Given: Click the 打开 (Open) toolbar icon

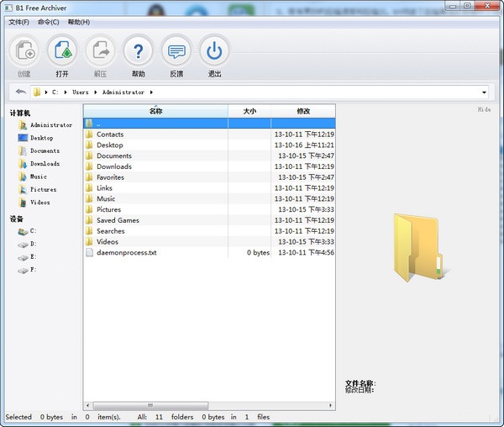Looking at the screenshot, I should pyautogui.click(x=62, y=51).
